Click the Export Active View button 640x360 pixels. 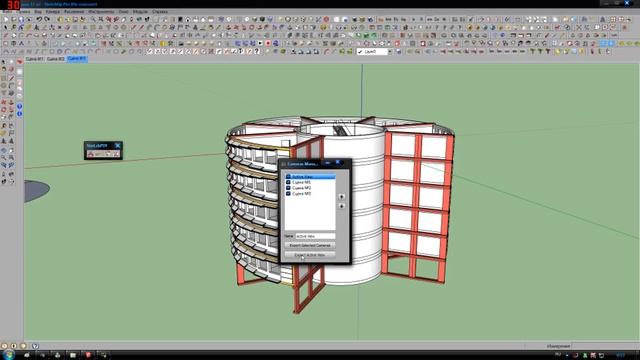pyautogui.click(x=310, y=255)
